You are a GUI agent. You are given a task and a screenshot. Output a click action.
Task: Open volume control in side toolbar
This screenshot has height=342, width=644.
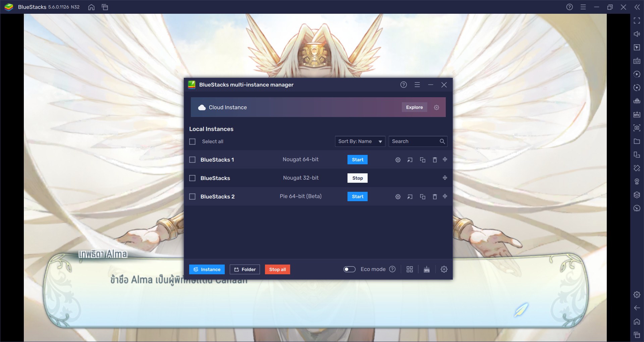(x=637, y=34)
